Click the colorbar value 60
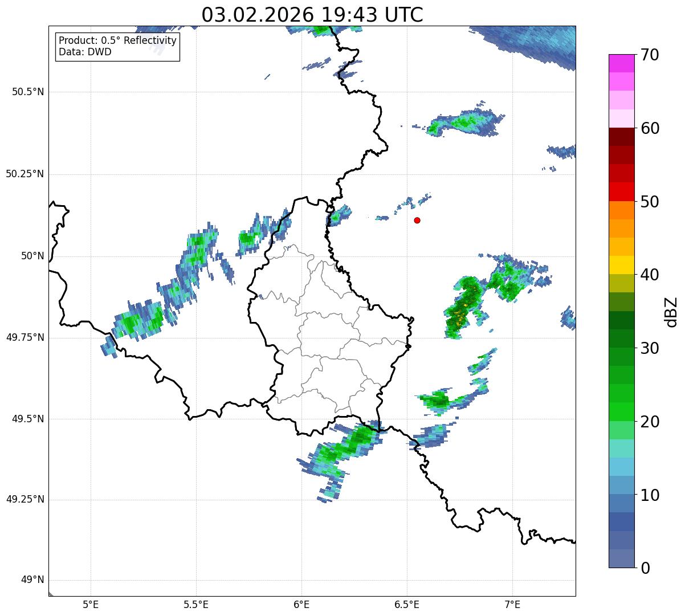This screenshot has width=685, height=616. (650, 128)
